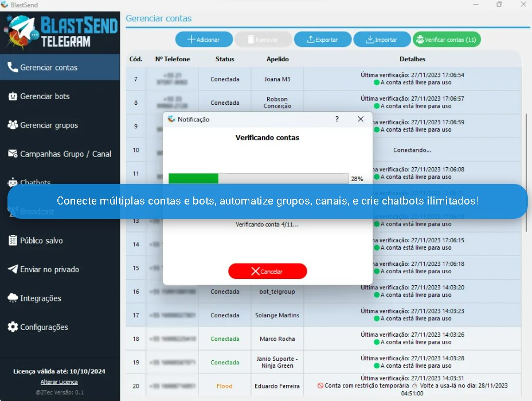
Task: Click the cloud icon for Integrações
Action: (12, 298)
